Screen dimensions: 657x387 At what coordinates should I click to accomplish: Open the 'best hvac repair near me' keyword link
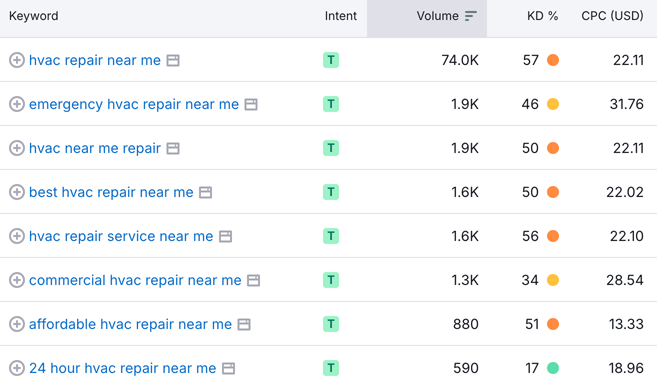pyautogui.click(x=111, y=192)
